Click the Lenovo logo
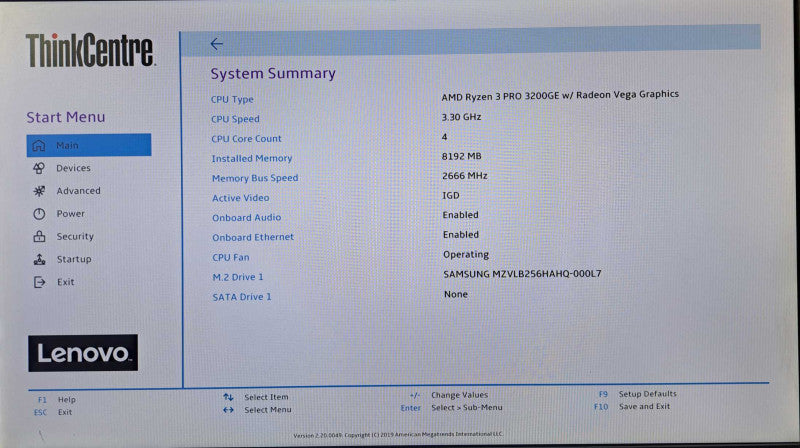 click(x=83, y=353)
